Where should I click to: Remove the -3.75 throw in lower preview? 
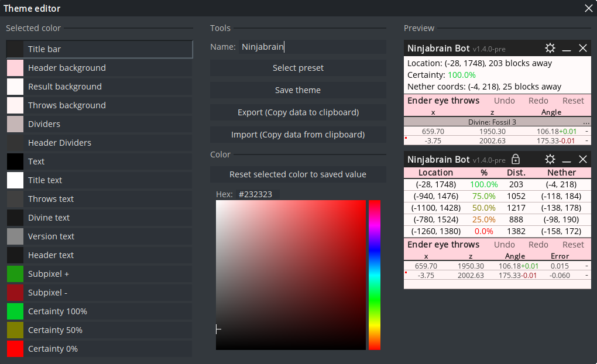pyautogui.click(x=586, y=275)
